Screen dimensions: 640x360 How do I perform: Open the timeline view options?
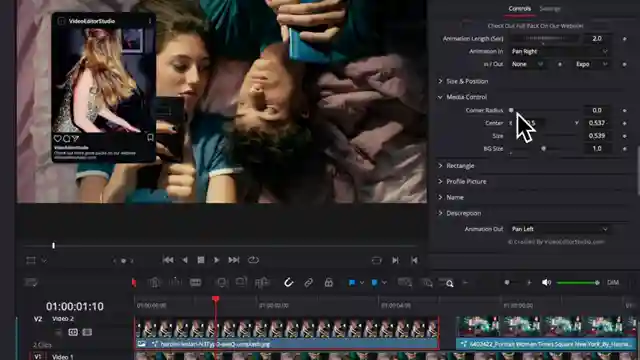[31, 282]
